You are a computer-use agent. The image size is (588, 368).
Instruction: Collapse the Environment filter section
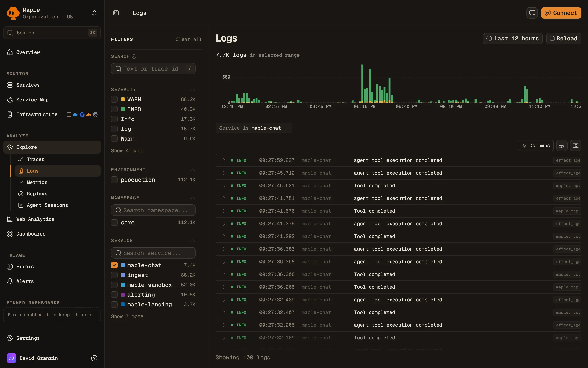(x=193, y=170)
